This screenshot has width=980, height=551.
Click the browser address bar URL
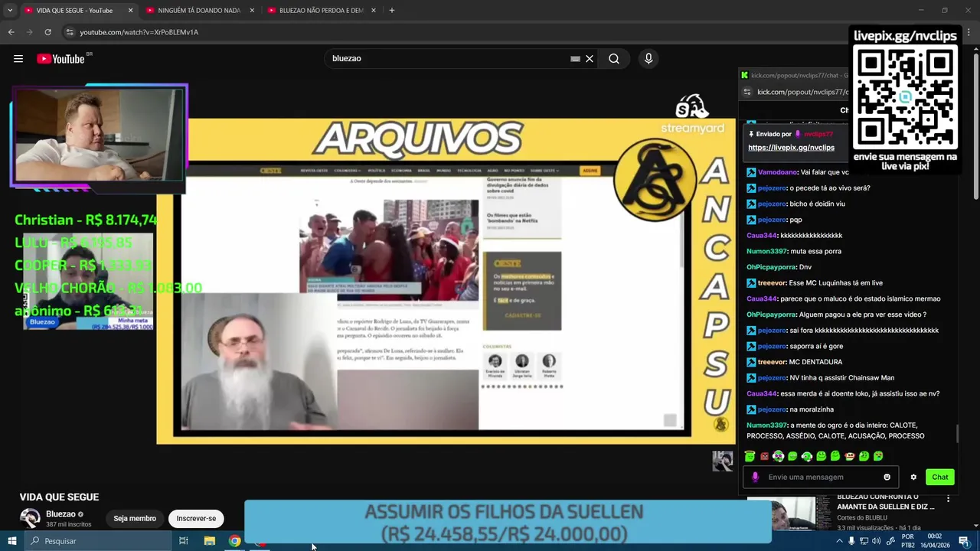(139, 32)
